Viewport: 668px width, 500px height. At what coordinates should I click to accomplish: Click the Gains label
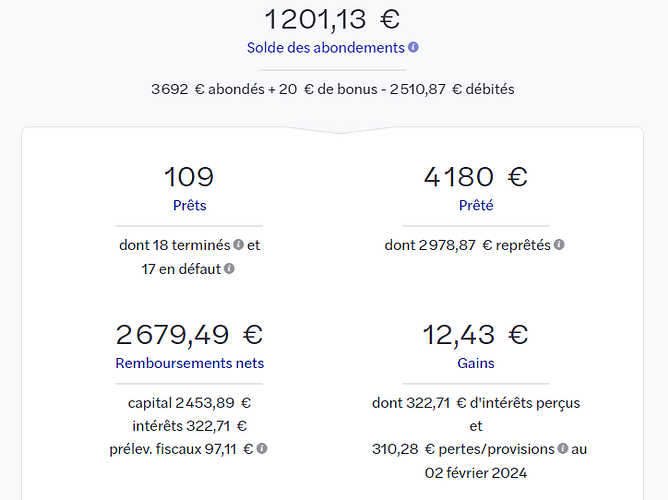click(x=475, y=363)
